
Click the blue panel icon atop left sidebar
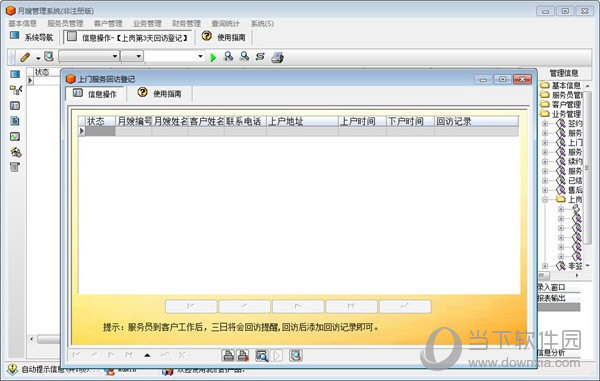coord(15,74)
